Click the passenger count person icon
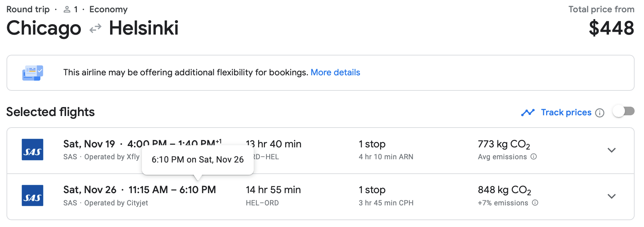The image size is (644, 227). coord(67,10)
